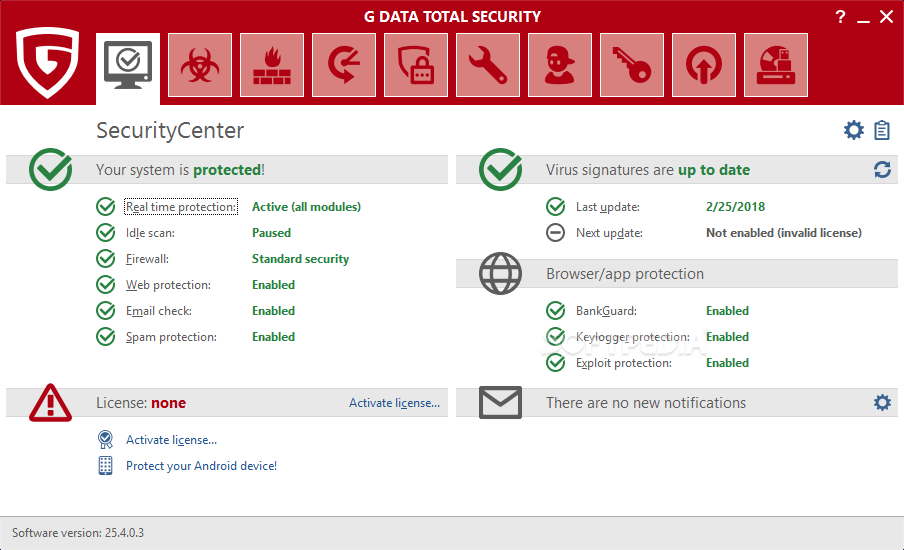Click the license ribbon badge icon

coord(106,439)
